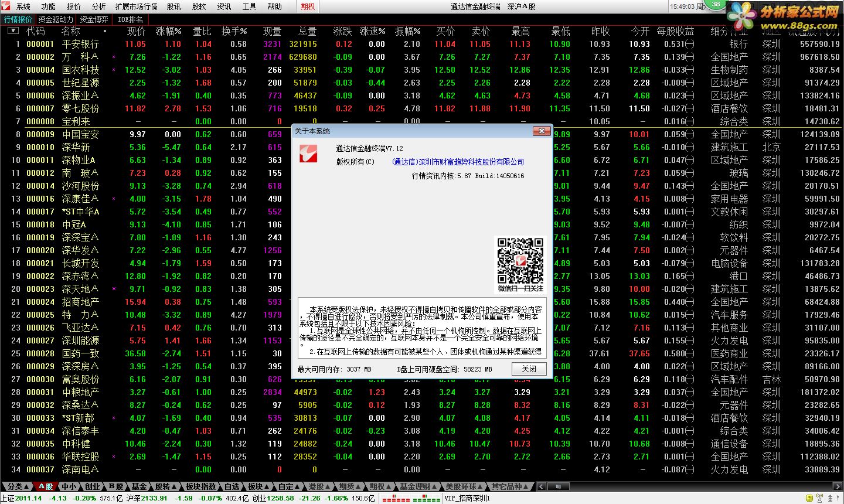844x504 pixels.
Task: Click the 上证 index value in status bar
Action: [29, 498]
